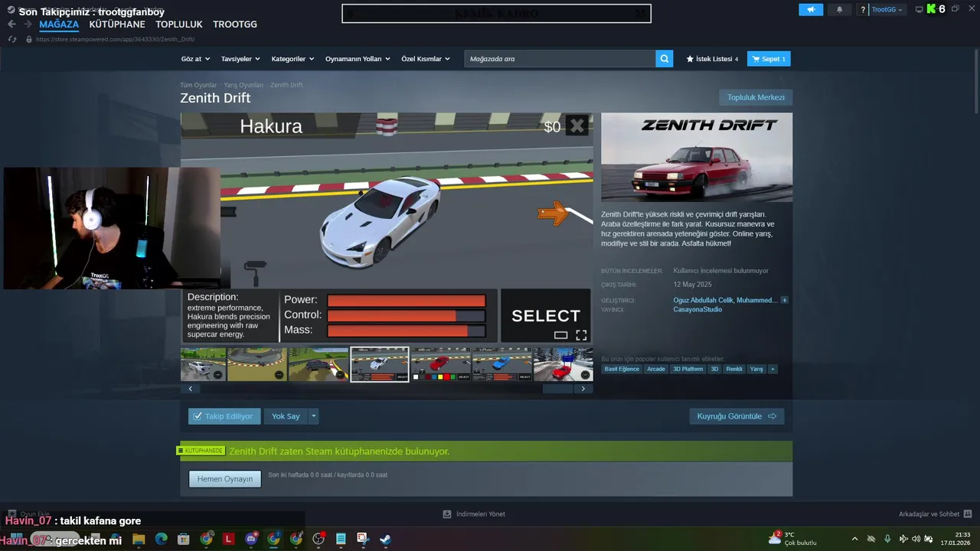Minimize the media viewer with the small rectangle icon
Screen dimensions: 980x551
(x=560, y=335)
